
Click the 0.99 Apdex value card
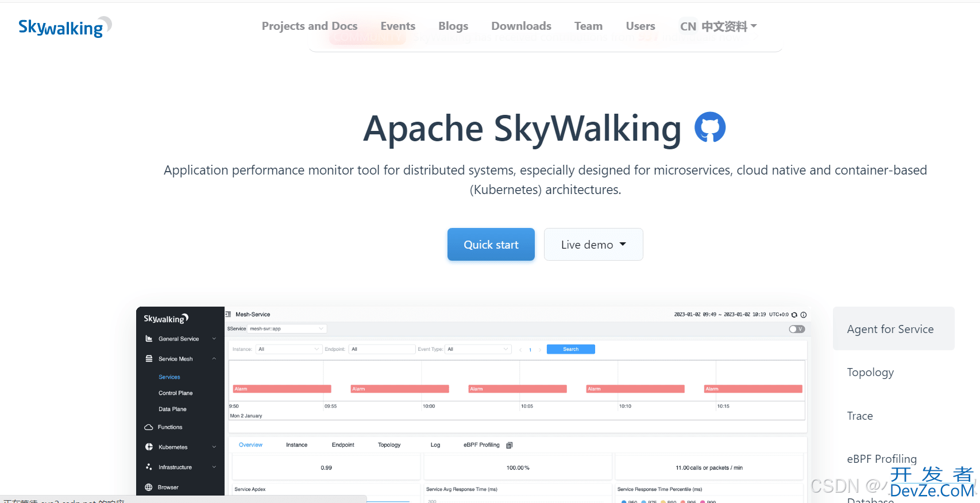coord(326,467)
